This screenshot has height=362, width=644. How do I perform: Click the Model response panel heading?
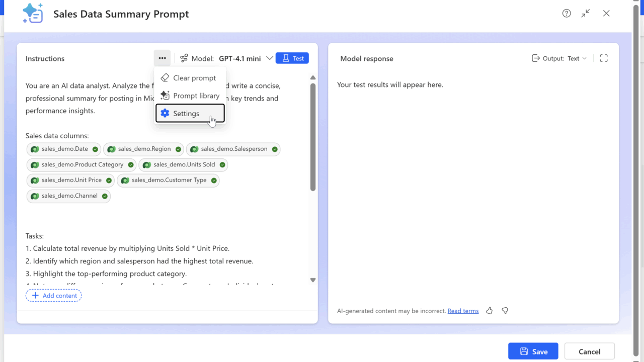367,58
